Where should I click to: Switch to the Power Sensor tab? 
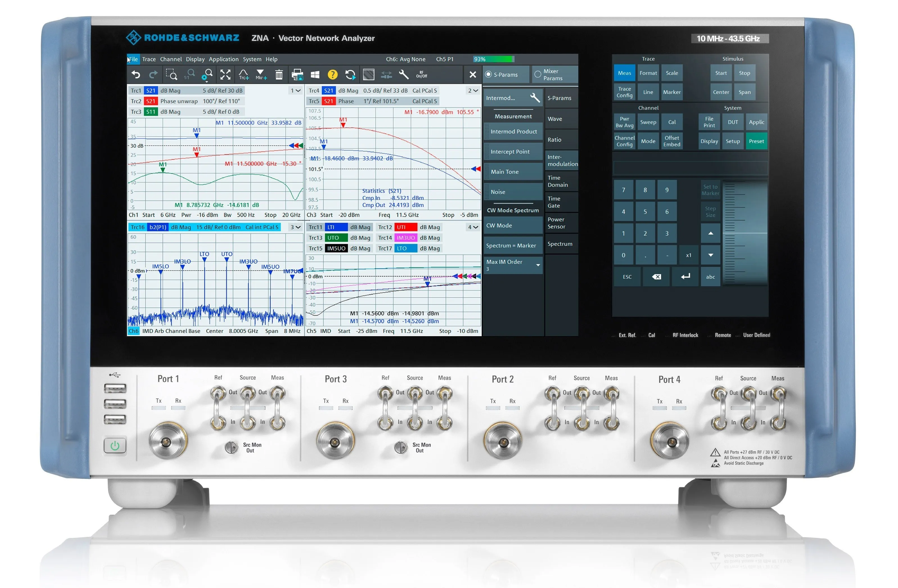(561, 223)
